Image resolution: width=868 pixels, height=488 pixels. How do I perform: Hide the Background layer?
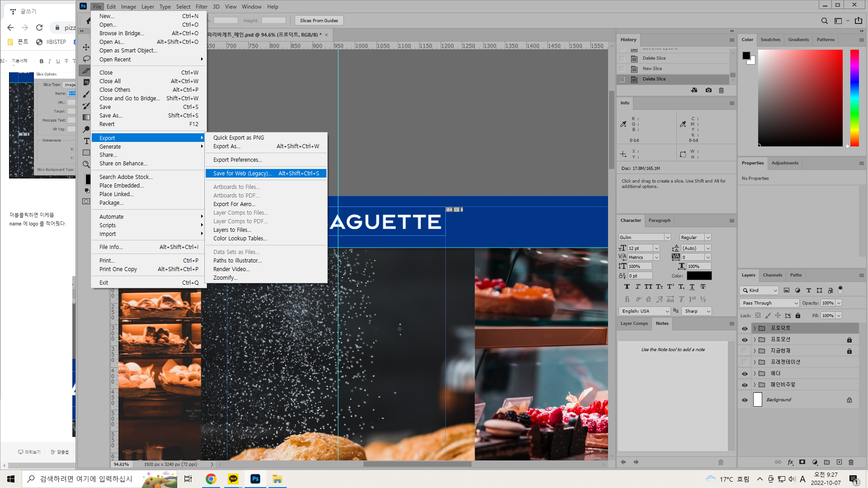point(745,400)
